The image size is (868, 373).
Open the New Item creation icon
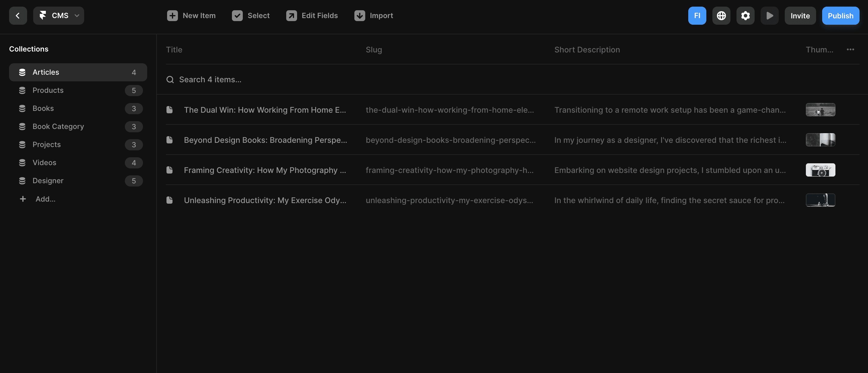pyautogui.click(x=173, y=15)
